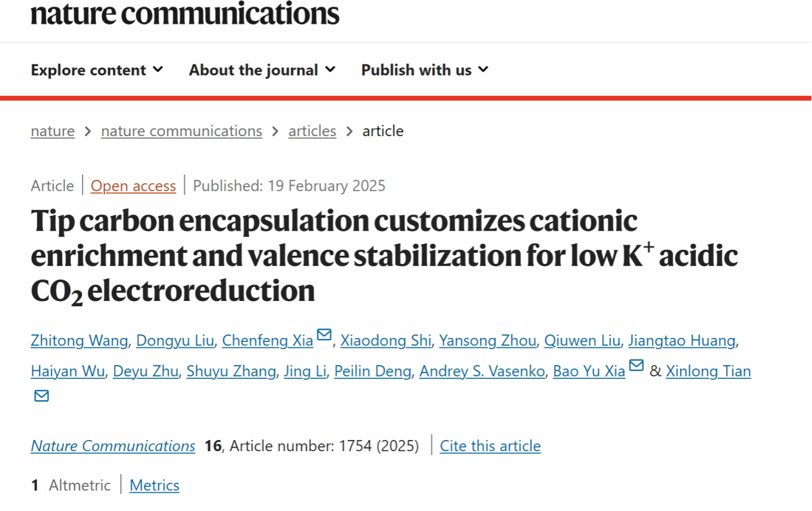Image resolution: width=812 pixels, height=511 pixels.
Task: Open About the journal dropdown
Action: pos(262,70)
